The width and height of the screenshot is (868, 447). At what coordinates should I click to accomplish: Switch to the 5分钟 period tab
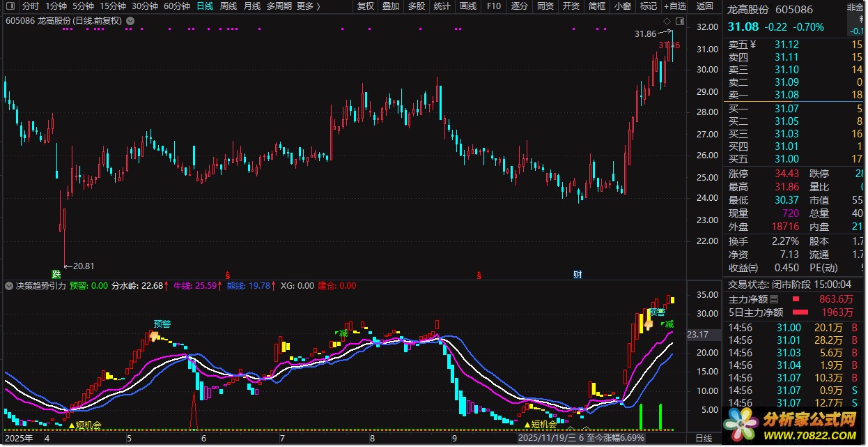tap(81, 6)
